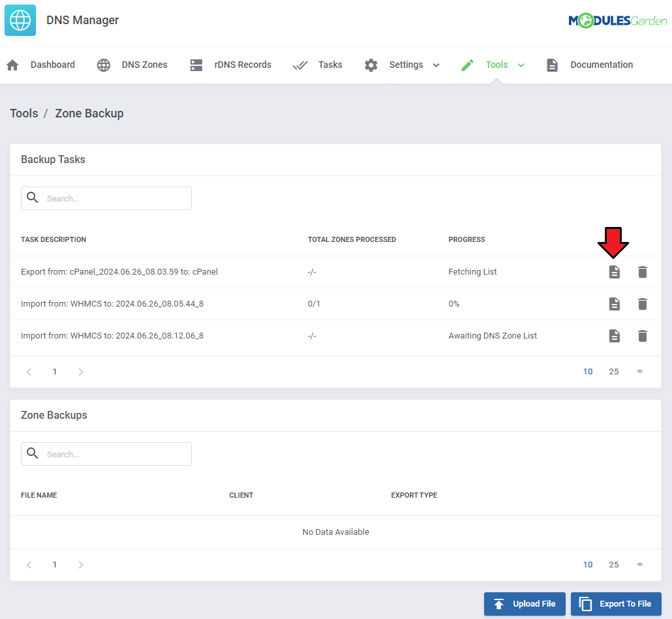Viewport: 672px width, 619px height.
Task: Go to next page in Zone Backups
Action: 80,565
